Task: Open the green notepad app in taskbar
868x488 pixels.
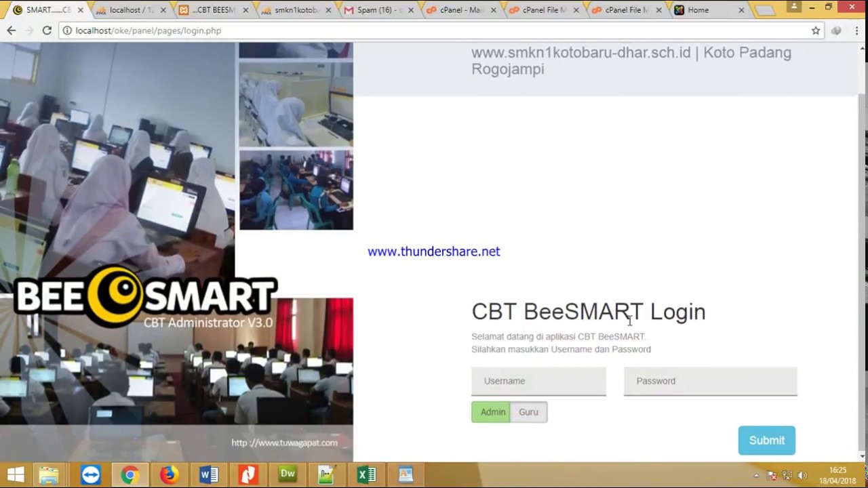Action: [x=327, y=474]
